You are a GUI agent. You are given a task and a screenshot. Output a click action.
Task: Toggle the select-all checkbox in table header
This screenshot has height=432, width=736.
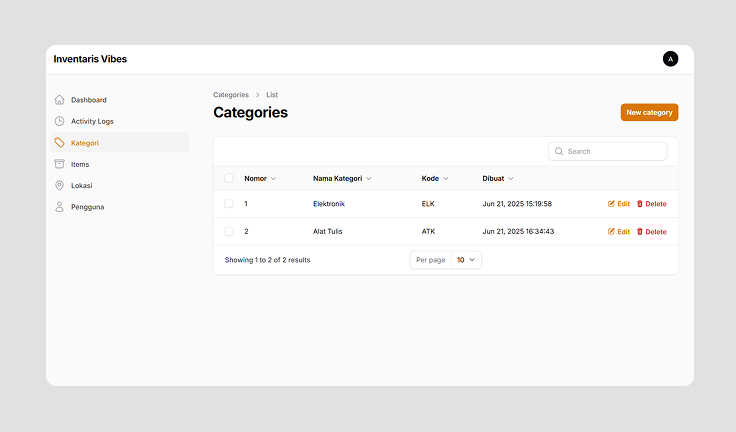pos(229,178)
